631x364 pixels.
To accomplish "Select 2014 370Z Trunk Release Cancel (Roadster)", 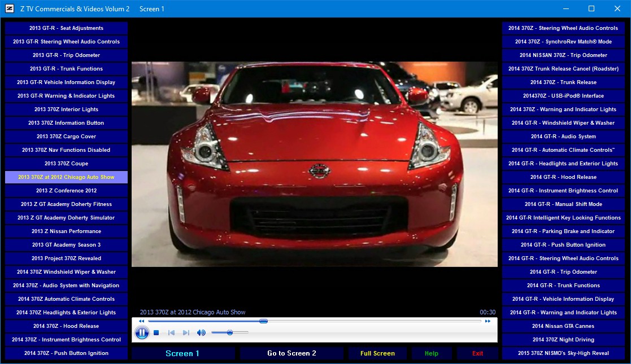I will point(563,69).
